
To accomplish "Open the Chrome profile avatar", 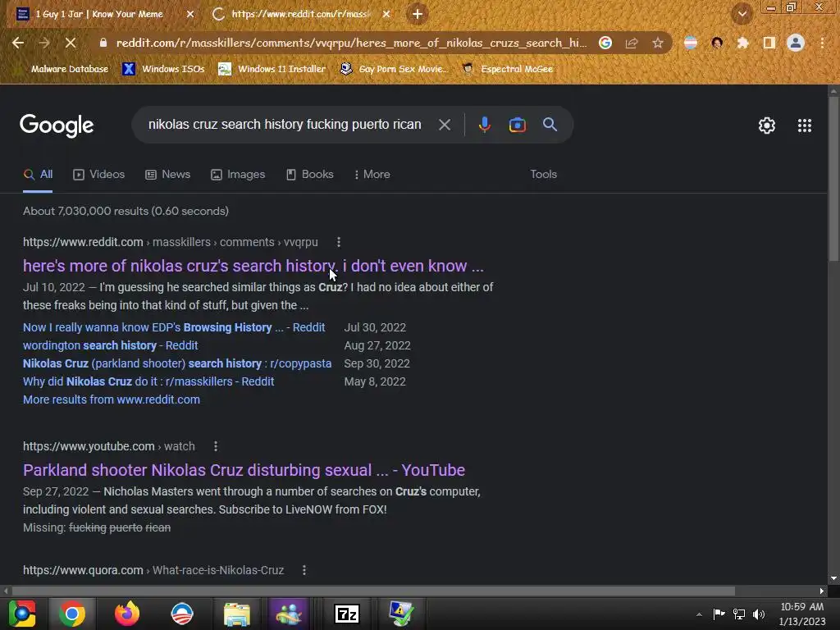I will click(796, 43).
